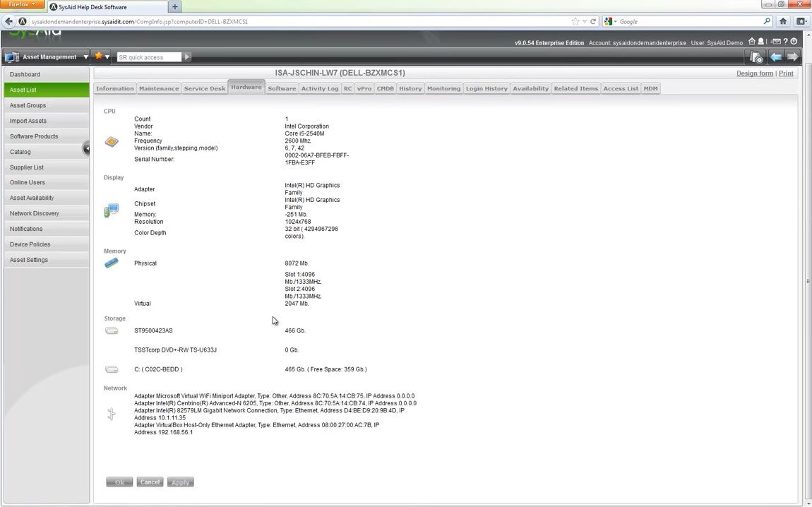812x507 pixels.
Task: Collapse the sidebar with the arrow handle
Action: [86, 149]
